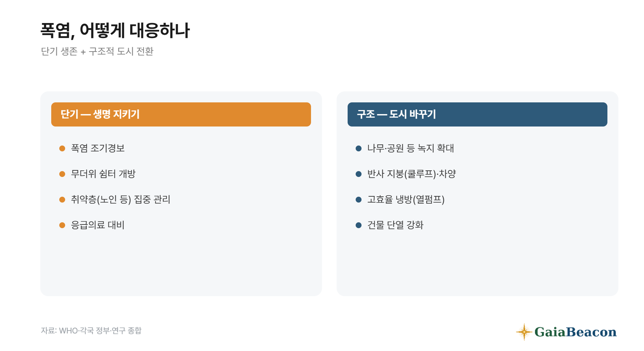
Task: Click the blue bullet beside 고효율 냉방(열펌프)
Action: (359, 200)
